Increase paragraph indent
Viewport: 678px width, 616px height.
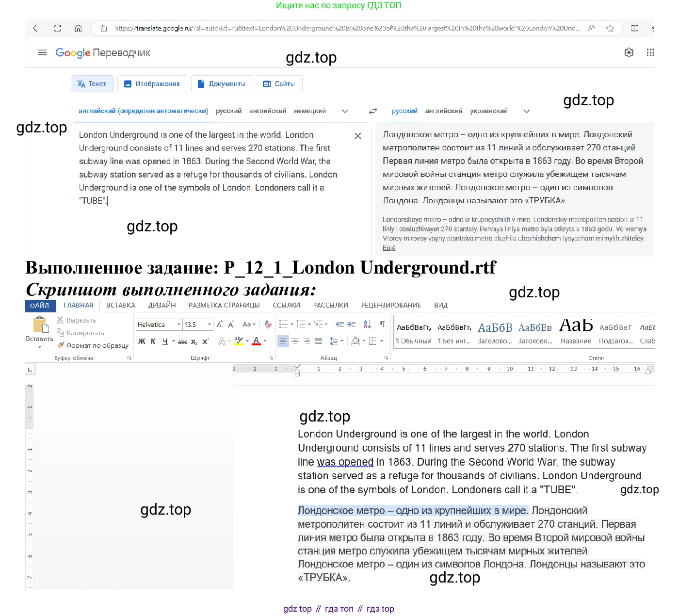point(352,324)
